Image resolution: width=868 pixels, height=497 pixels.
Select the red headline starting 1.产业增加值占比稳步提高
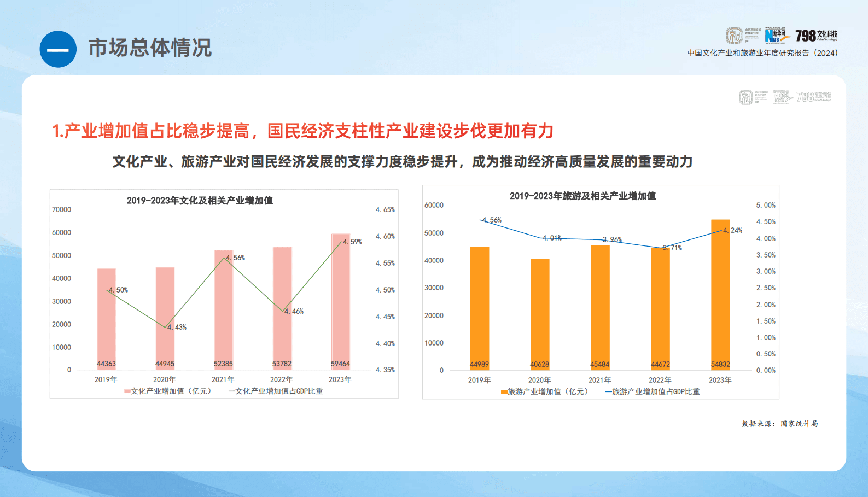(302, 131)
